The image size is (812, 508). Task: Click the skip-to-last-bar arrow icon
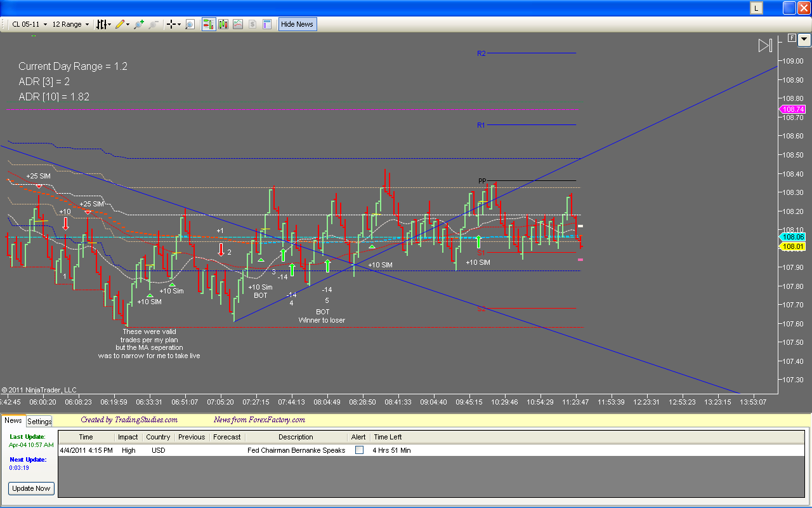(x=766, y=45)
